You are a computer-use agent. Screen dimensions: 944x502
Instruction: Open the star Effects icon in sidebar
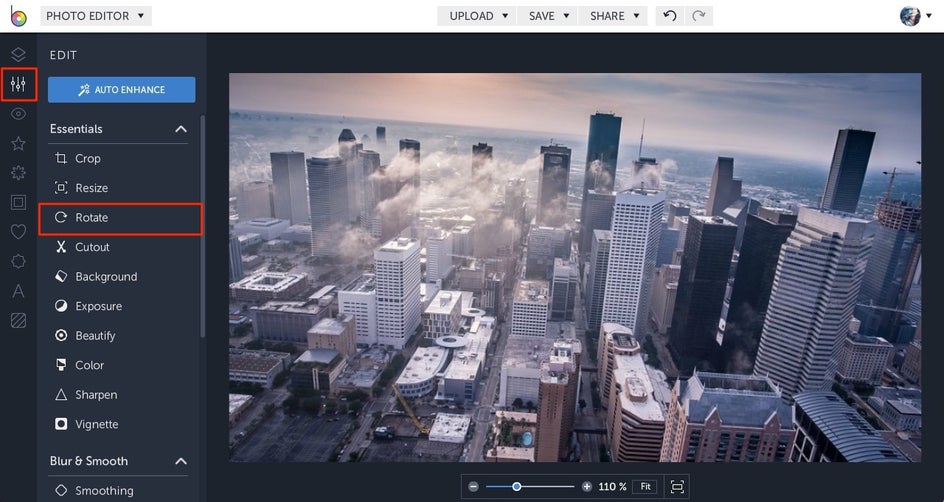point(18,143)
